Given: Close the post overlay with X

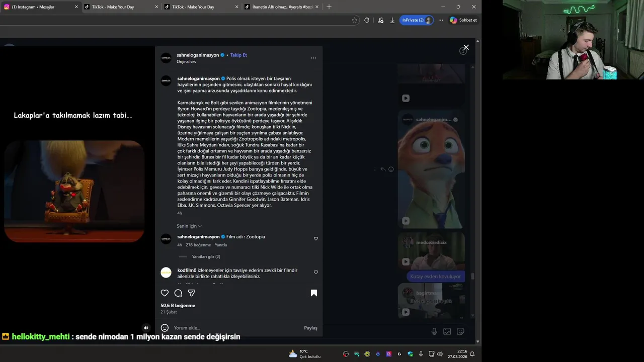Looking at the screenshot, I should [466, 47].
